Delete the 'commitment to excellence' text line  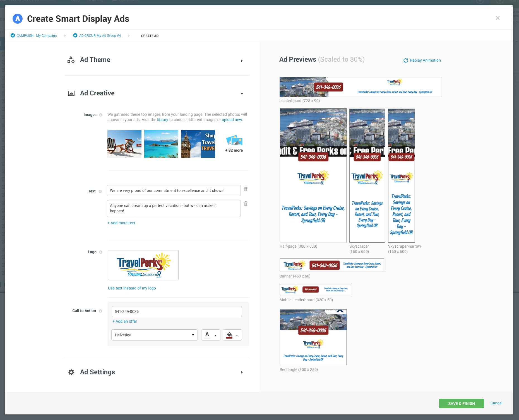[246, 189]
